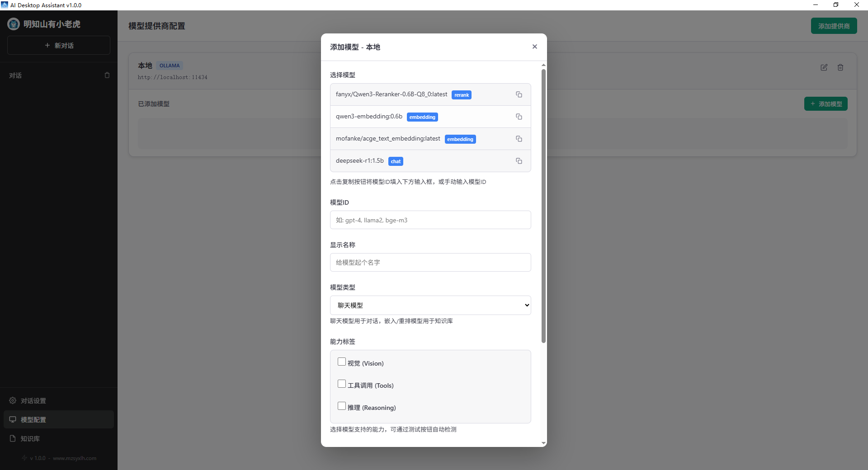Open 模型配置 in the sidebar
Screen dimensions: 868x470
[59, 419]
